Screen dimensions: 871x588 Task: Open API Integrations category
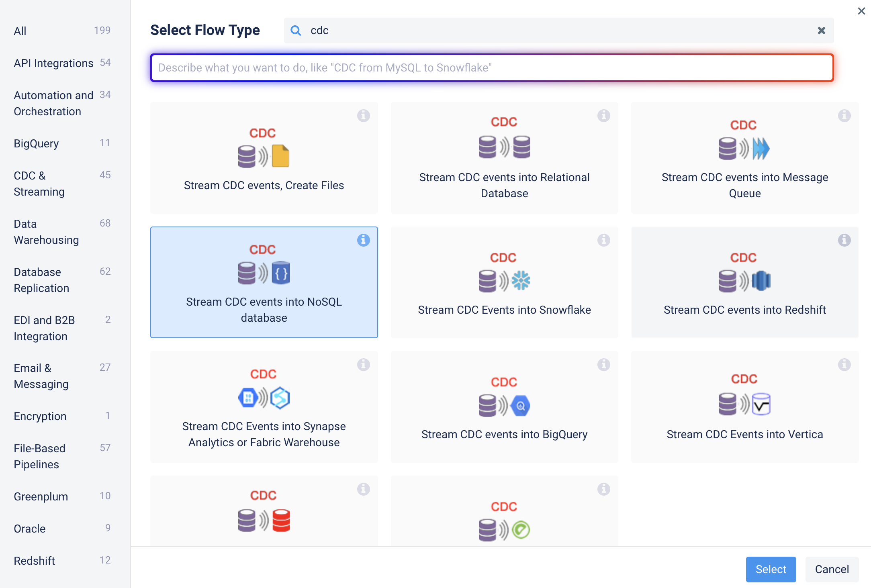tap(53, 63)
